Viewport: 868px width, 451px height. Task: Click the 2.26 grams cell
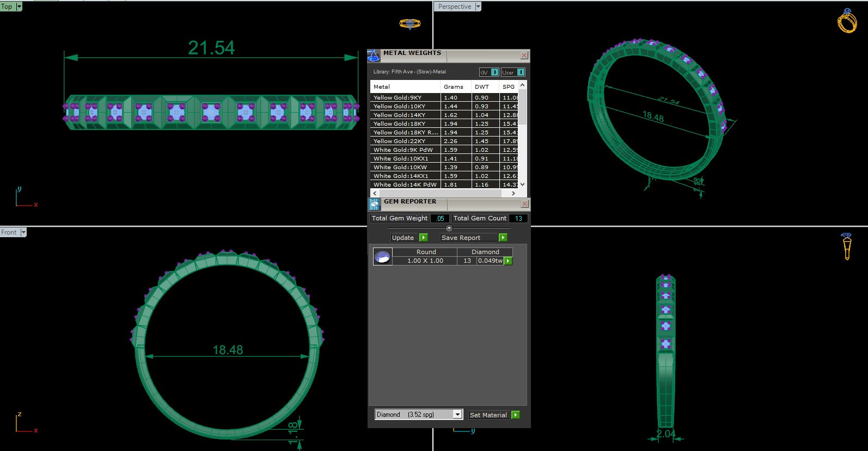[x=456, y=141]
